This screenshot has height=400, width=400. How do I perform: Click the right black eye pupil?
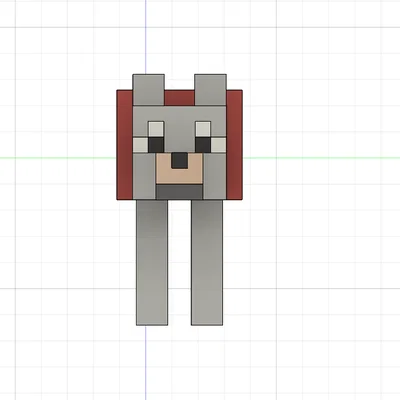click(203, 145)
